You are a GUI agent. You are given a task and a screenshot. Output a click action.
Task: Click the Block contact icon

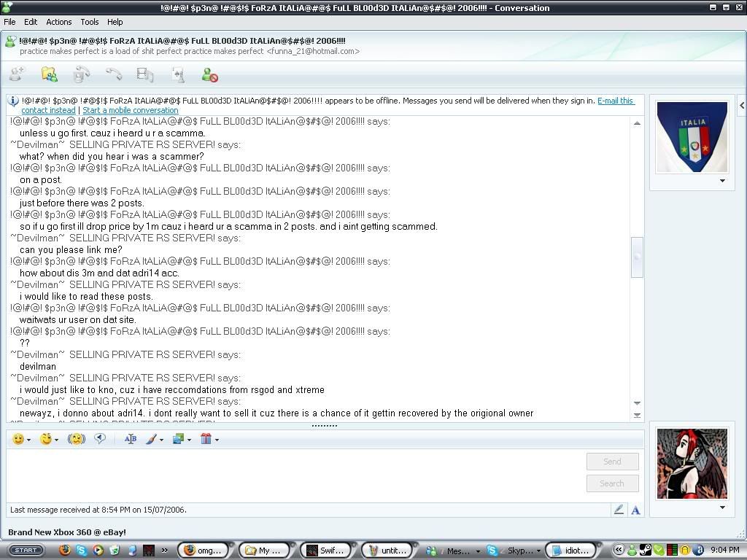210,74
